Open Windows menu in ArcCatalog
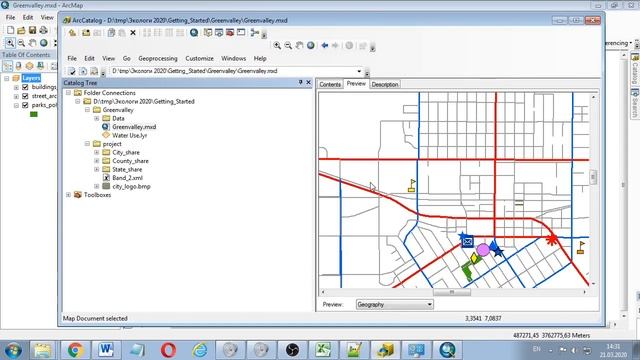This screenshot has height=360, width=640. [233, 58]
